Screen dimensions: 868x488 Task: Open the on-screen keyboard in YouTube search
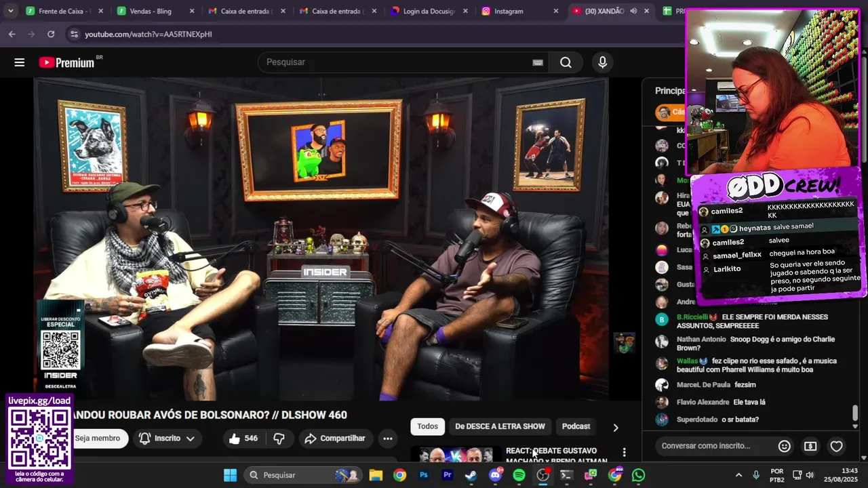point(538,62)
